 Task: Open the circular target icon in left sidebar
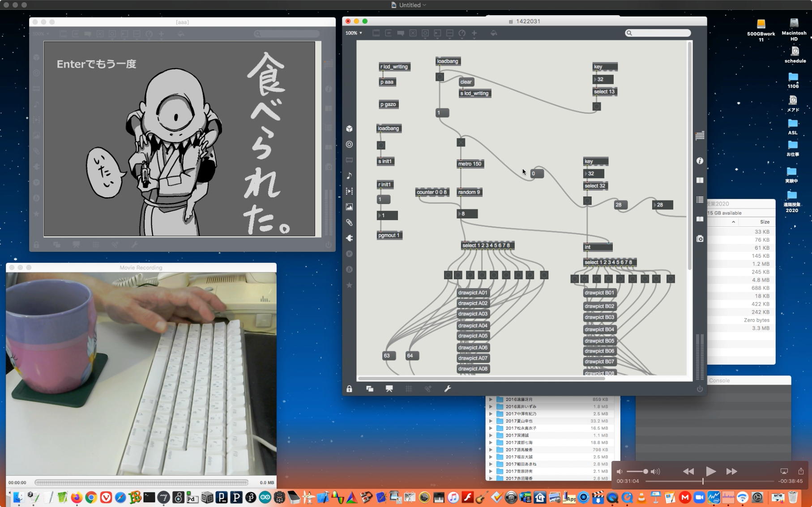click(349, 144)
